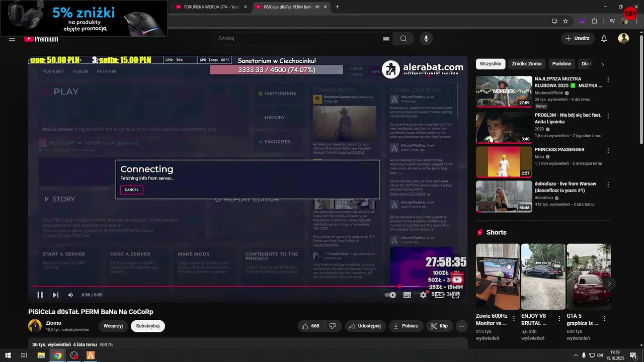Toggle the autoplay switch in player
644x362 pixels.
click(x=390, y=295)
